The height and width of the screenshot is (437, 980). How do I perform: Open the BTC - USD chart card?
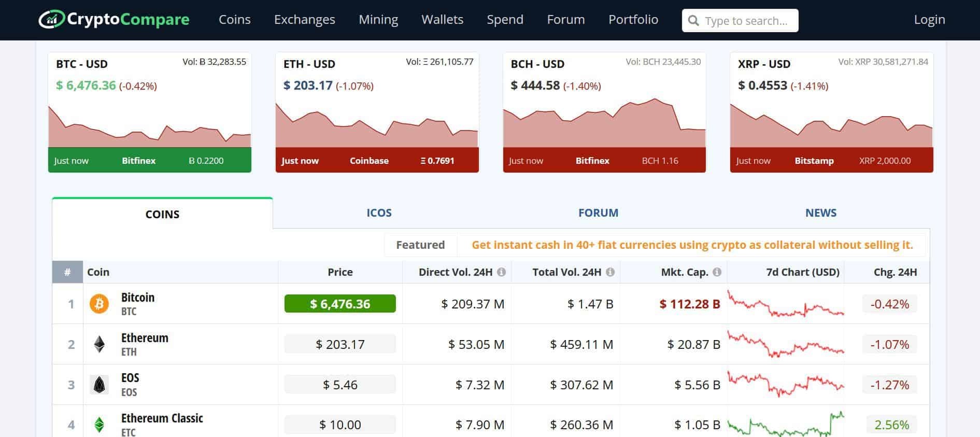pyautogui.click(x=150, y=112)
